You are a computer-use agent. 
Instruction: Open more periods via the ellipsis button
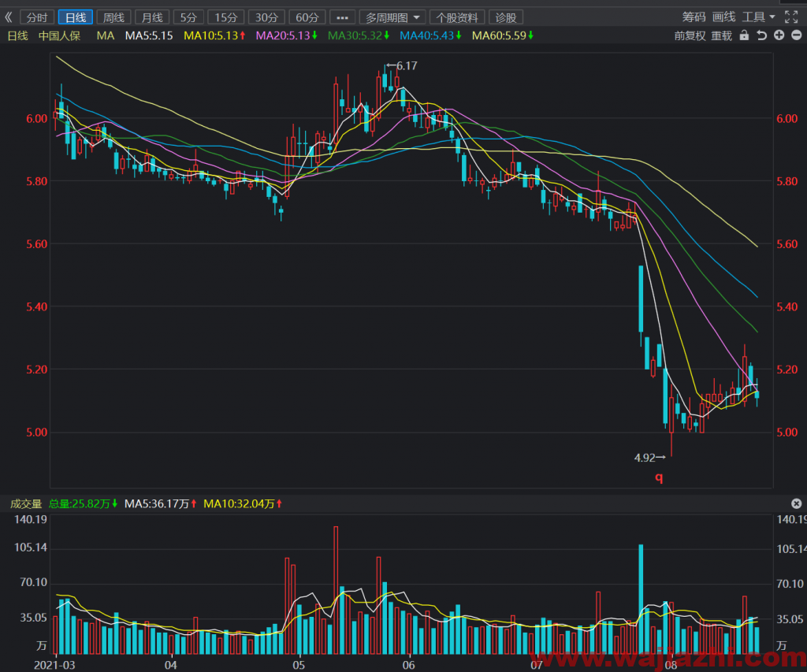342,17
